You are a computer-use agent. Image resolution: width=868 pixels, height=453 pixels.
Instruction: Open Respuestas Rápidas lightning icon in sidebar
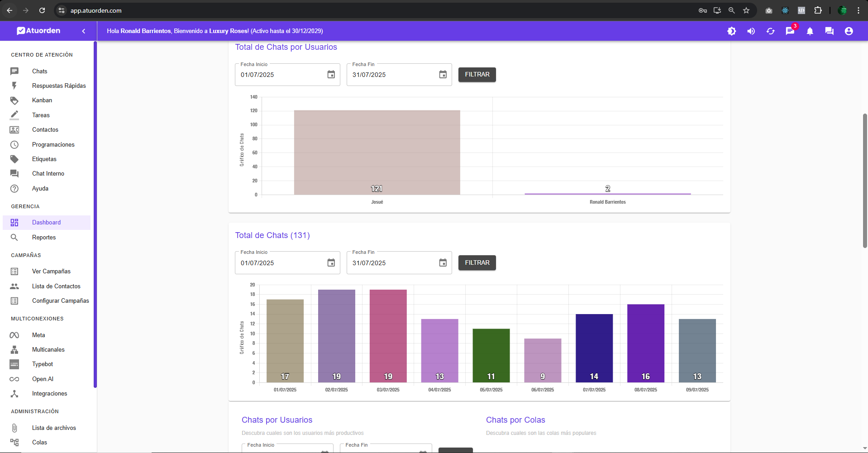(x=14, y=86)
